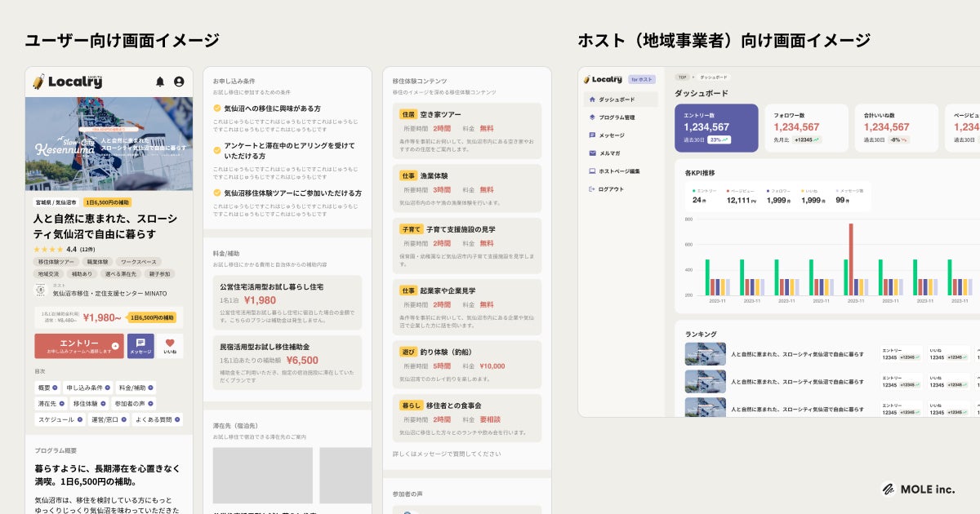Click the check mark beside 気仙沼移住体験ツアーにご参加いただける方
This screenshot has height=514, width=980.
click(217, 193)
